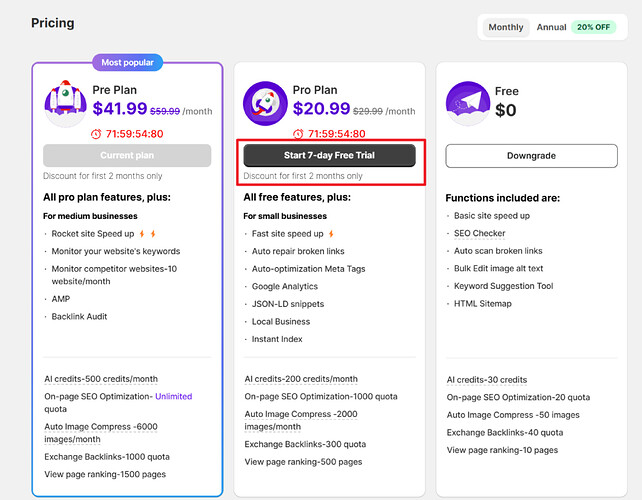Click the Unlimited quota link

(x=173, y=396)
